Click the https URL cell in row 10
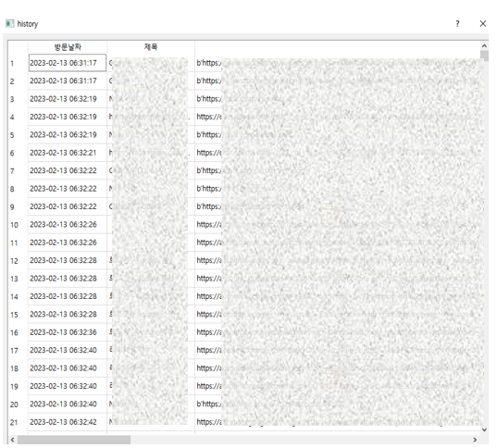This screenshot has width=497, height=448. (x=338, y=225)
